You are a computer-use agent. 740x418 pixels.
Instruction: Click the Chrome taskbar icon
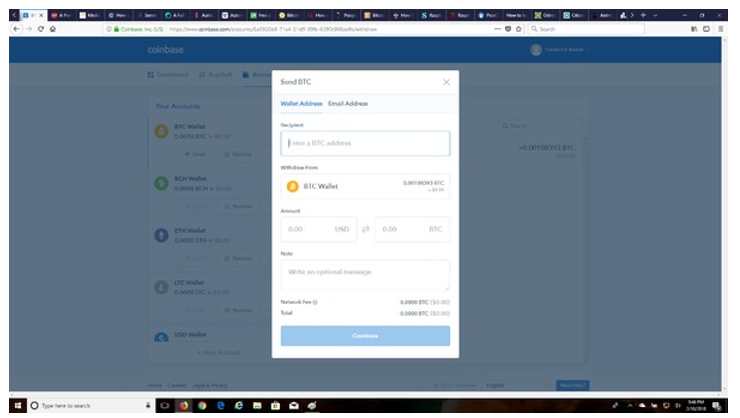point(202,405)
